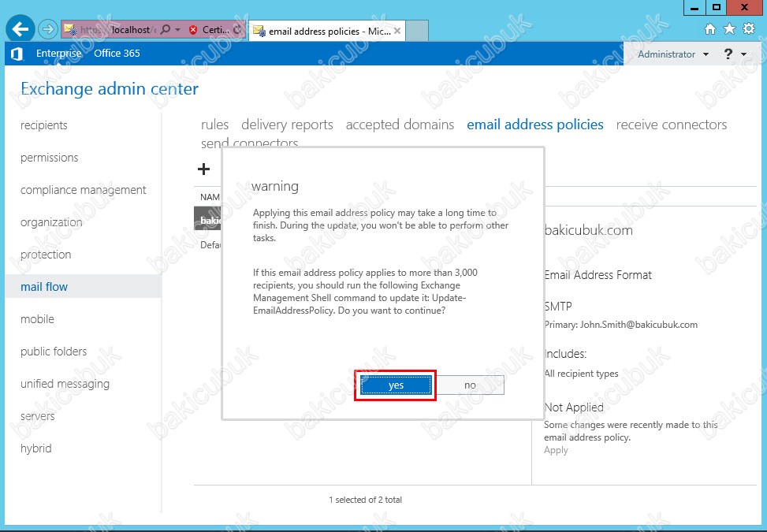
Task: Open Favorites star icon
Action: coord(729,29)
